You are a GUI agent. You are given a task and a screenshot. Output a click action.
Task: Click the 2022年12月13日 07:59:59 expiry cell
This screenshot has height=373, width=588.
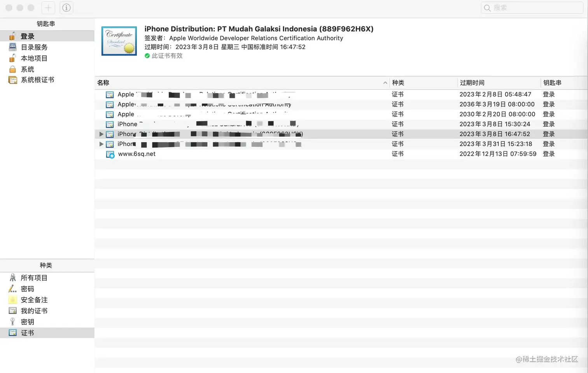[x=498, y=154]
